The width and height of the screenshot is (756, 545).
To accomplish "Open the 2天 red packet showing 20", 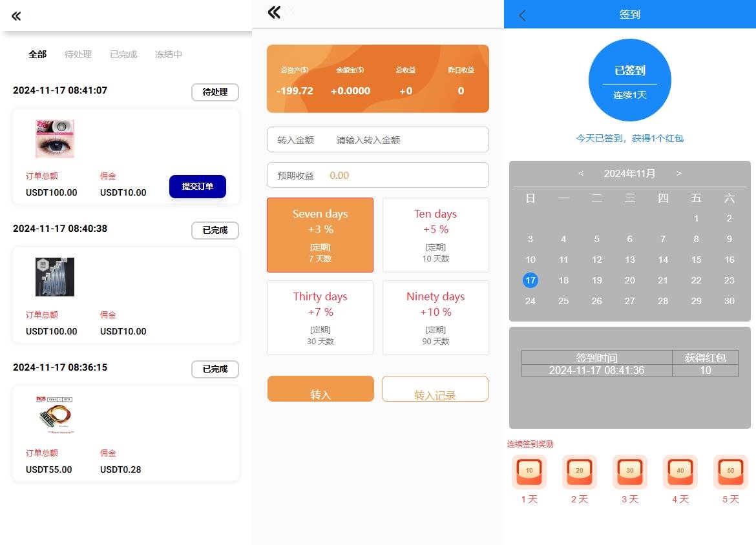I will (580, 471).
